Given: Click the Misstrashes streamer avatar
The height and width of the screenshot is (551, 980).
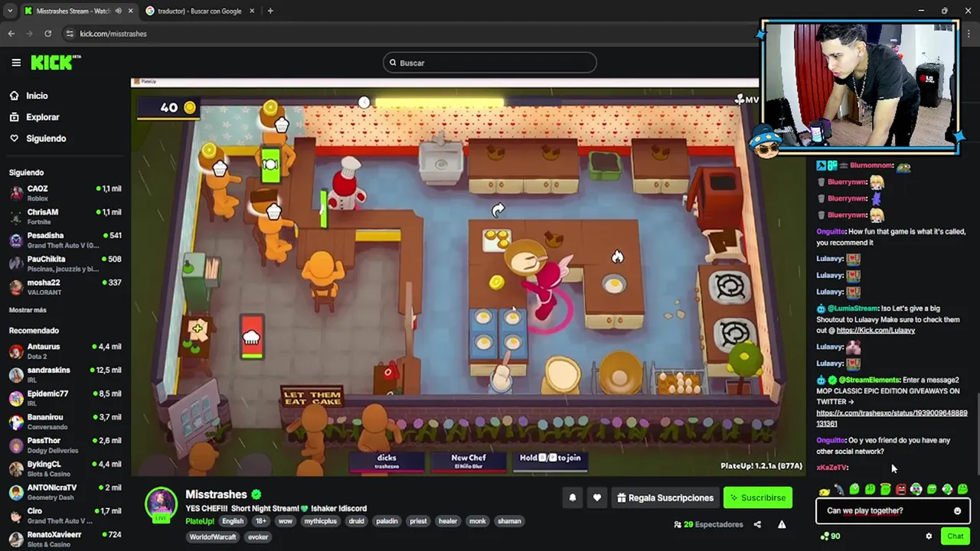Looking at the screenshot, I should (162, 504).
